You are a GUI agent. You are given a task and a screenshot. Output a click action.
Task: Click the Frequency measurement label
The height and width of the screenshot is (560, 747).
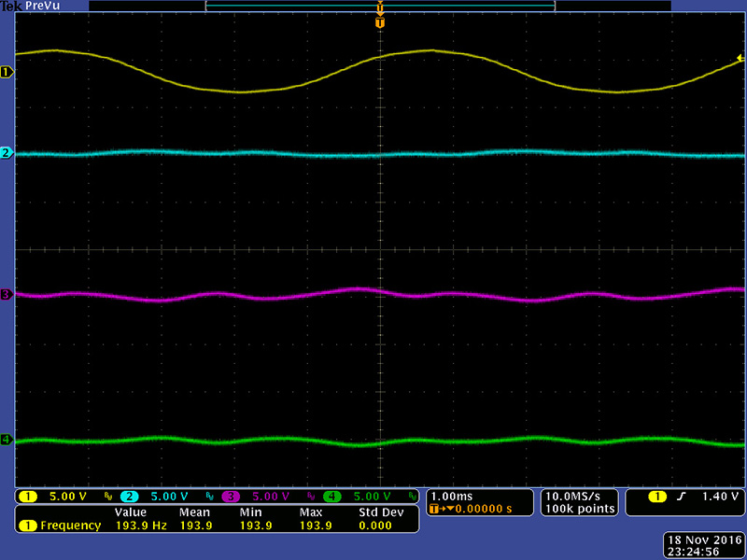[x=71, y=525]
